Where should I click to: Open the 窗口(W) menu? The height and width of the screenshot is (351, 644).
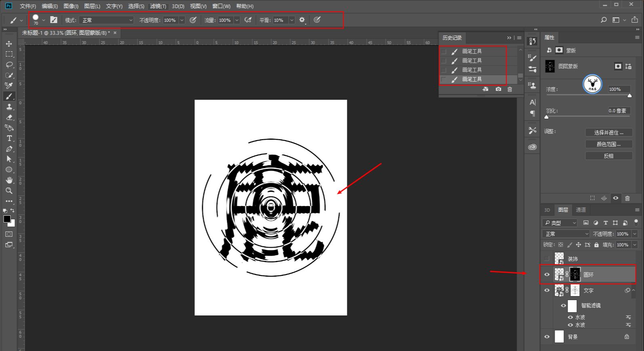(221, 6)
